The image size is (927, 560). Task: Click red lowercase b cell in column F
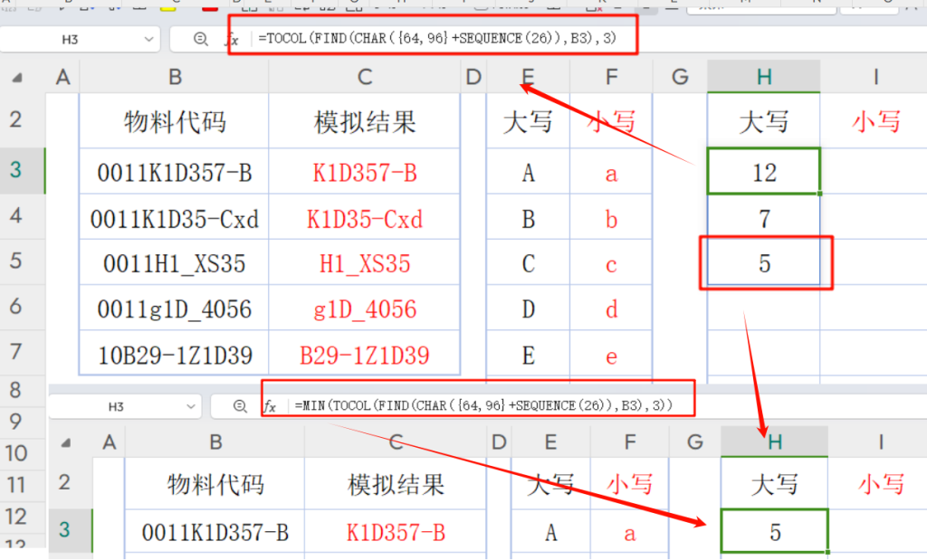(611, 219)
